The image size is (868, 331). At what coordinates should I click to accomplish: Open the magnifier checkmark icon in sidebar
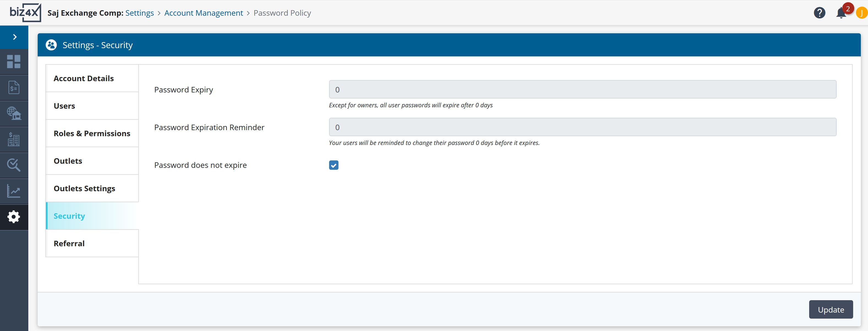click(14, 165)
